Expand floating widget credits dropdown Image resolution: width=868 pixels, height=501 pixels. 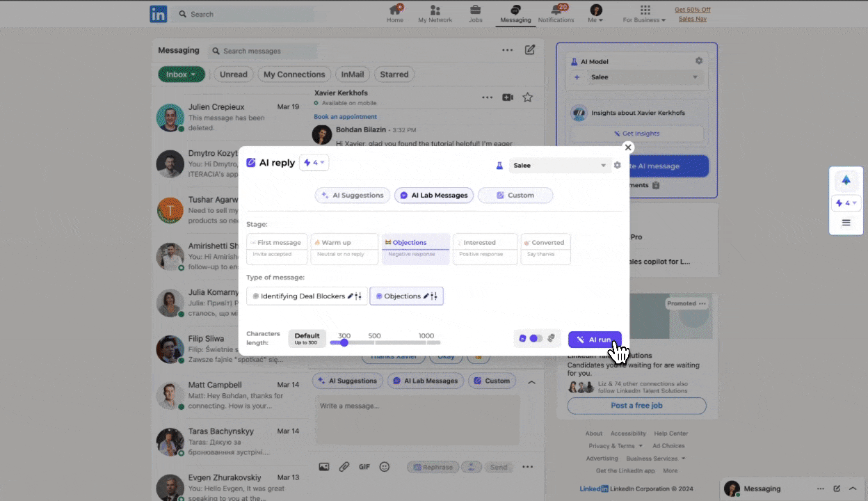point(846,203)
